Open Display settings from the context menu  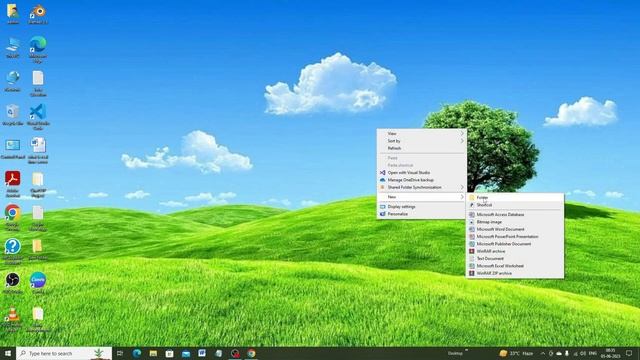422,207
